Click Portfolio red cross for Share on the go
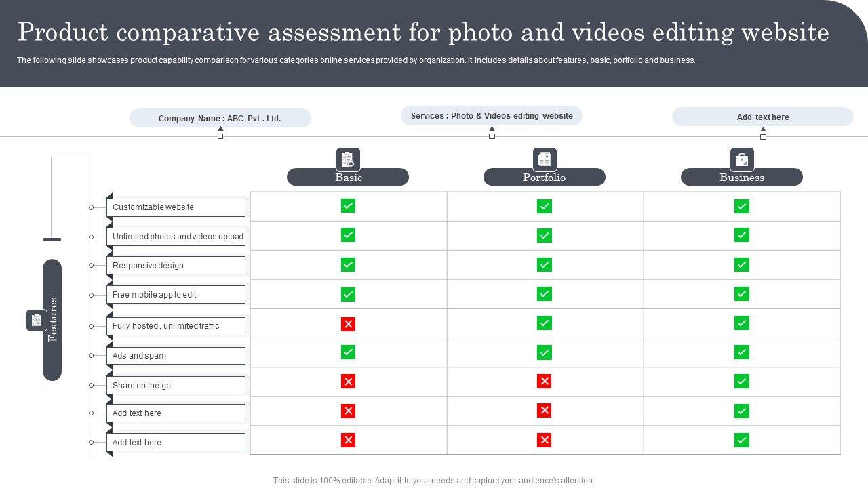Image resolution: width=868 pixels, height=488 pixels. click(x=544, y=381)
